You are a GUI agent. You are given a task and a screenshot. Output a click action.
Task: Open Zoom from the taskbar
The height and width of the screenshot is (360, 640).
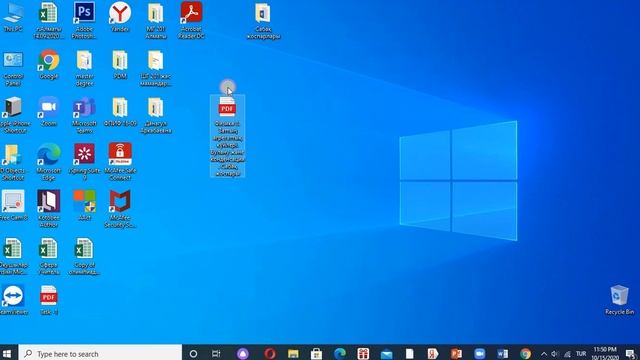tap(479, 353)
